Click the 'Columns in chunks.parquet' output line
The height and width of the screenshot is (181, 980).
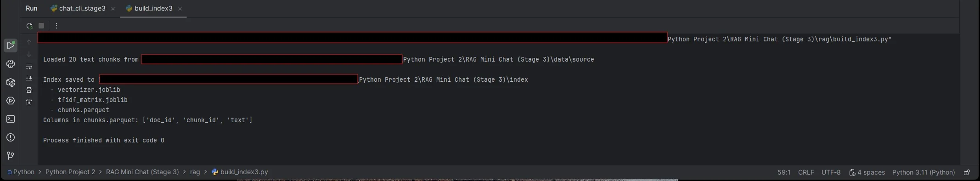pos(147,120)
